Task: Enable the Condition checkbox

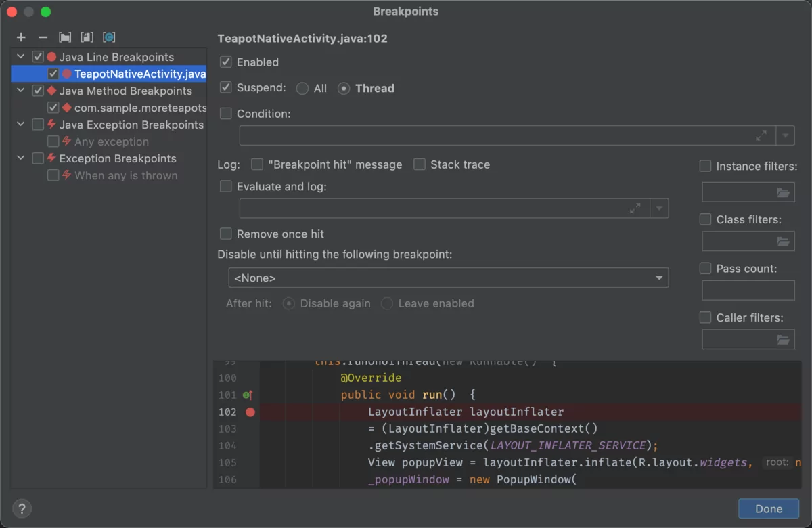Action: 226,114
